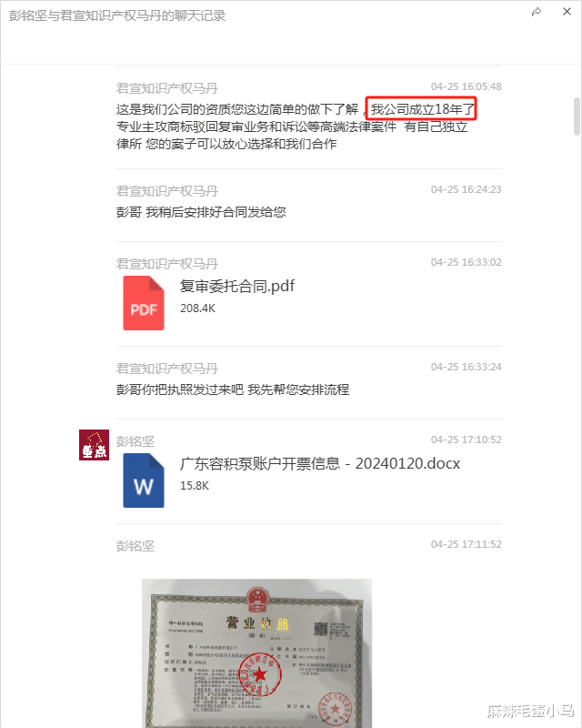
Task: Close the chat record window
Action: tap(567, 12)
